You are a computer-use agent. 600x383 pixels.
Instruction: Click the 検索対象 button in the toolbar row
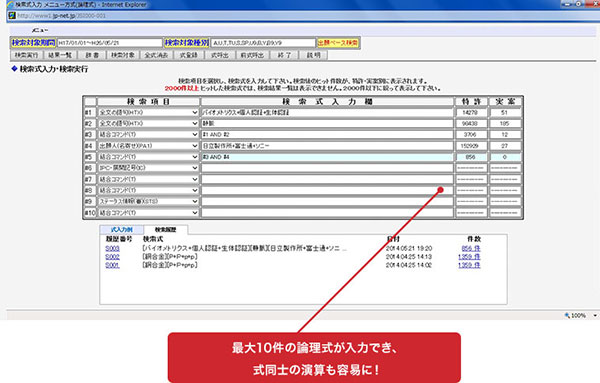pos(123,55)
